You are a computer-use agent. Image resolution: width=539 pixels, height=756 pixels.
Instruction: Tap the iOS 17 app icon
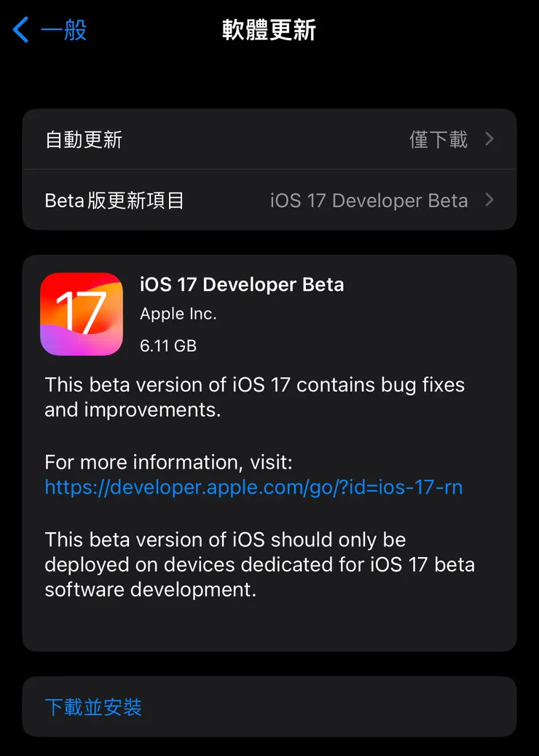tap(82, 314)
